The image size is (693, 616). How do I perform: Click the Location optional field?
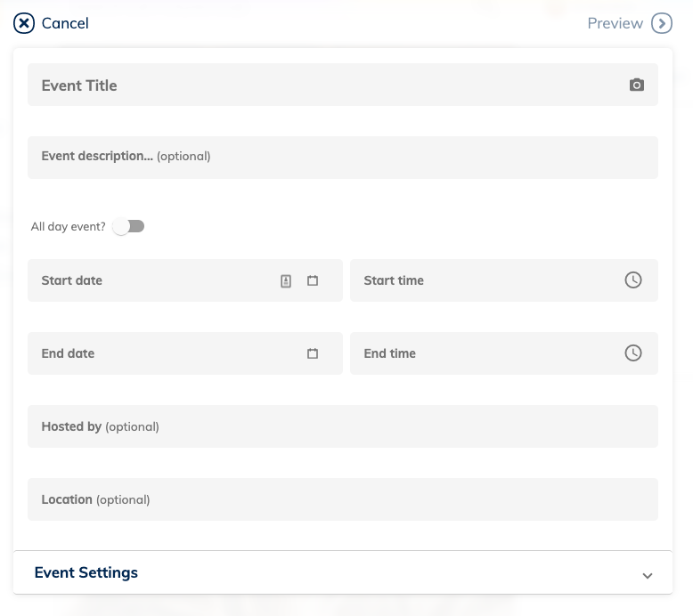point(343,499)
